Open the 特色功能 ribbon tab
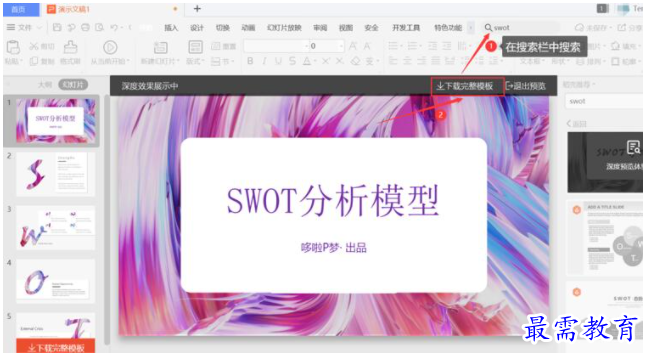The height and width of the screenshot is (360, 646). [x=448, y=28]
